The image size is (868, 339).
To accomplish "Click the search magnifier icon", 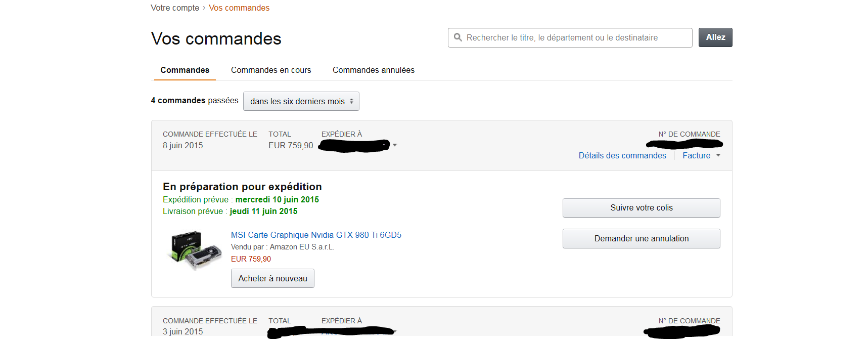I will click(458, 37).
